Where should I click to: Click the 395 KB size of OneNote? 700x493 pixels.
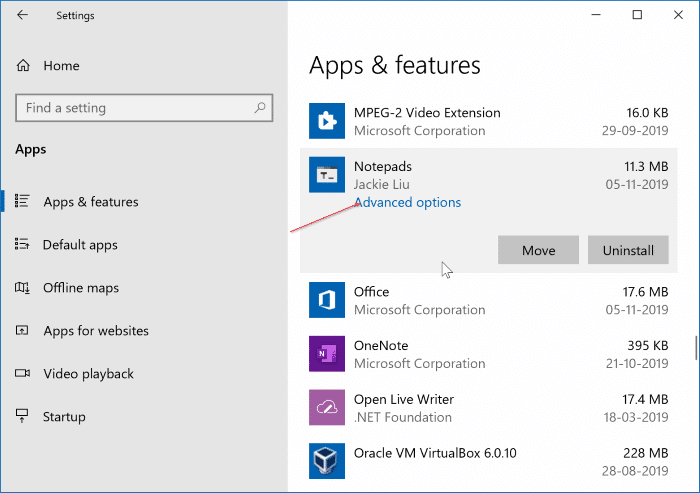[x=647, y=345]
